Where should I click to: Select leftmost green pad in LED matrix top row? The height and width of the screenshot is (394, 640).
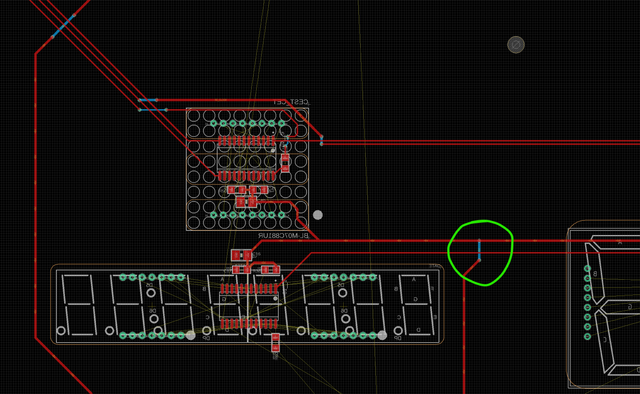pos(213,123)
